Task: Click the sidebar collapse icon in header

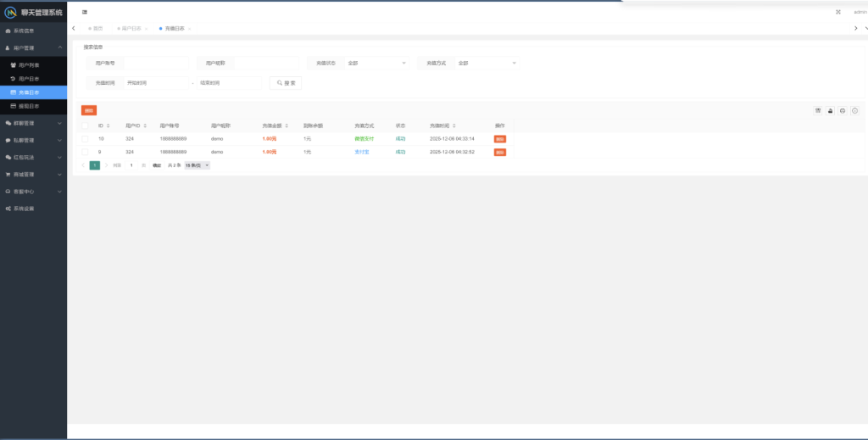Action: tap(85, 12)
